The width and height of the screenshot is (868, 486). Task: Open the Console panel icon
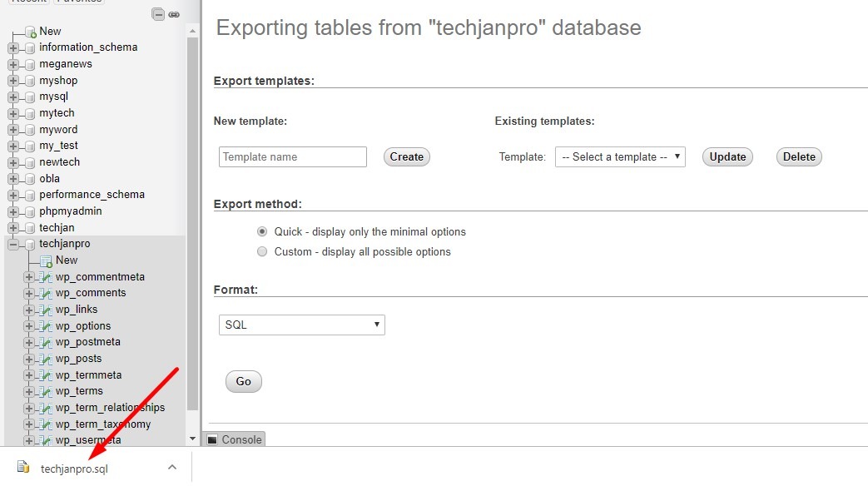point(212,439)
